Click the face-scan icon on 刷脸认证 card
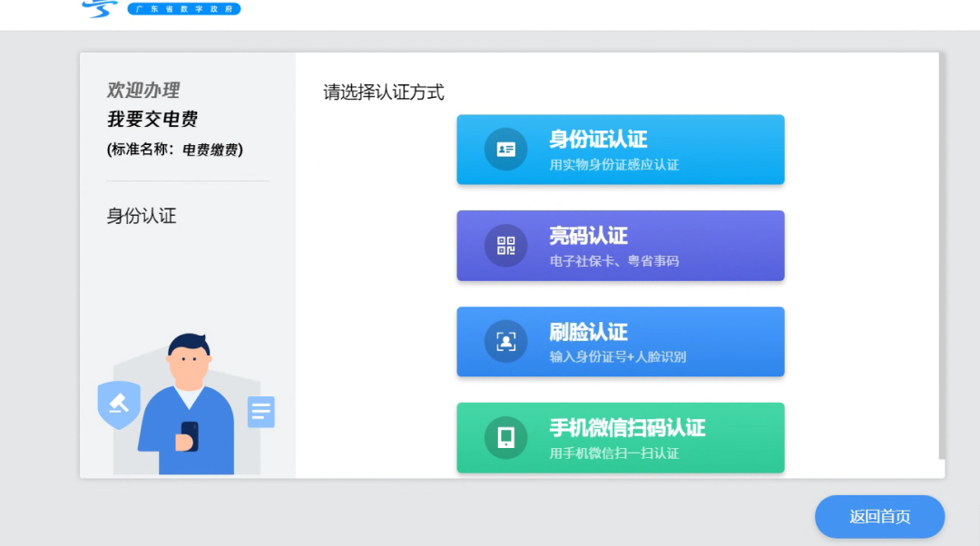Screen dimensions: 980x546 tap(505, 341)
